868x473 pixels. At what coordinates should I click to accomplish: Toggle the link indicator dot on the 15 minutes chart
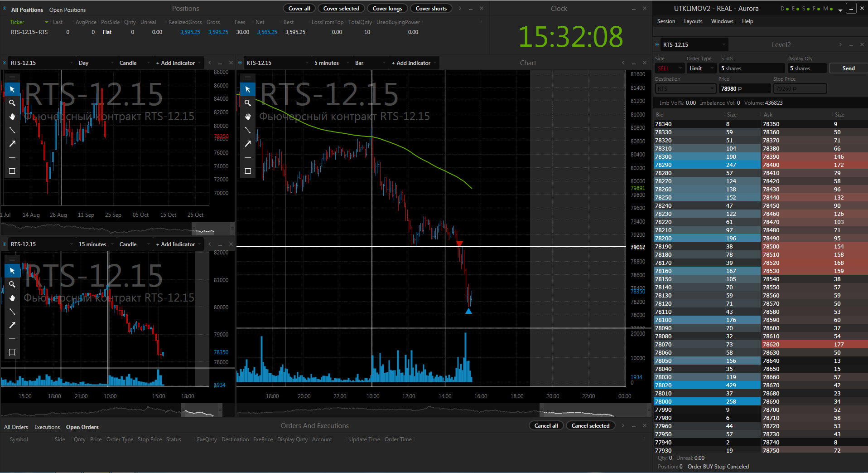(x=5, y=244)
